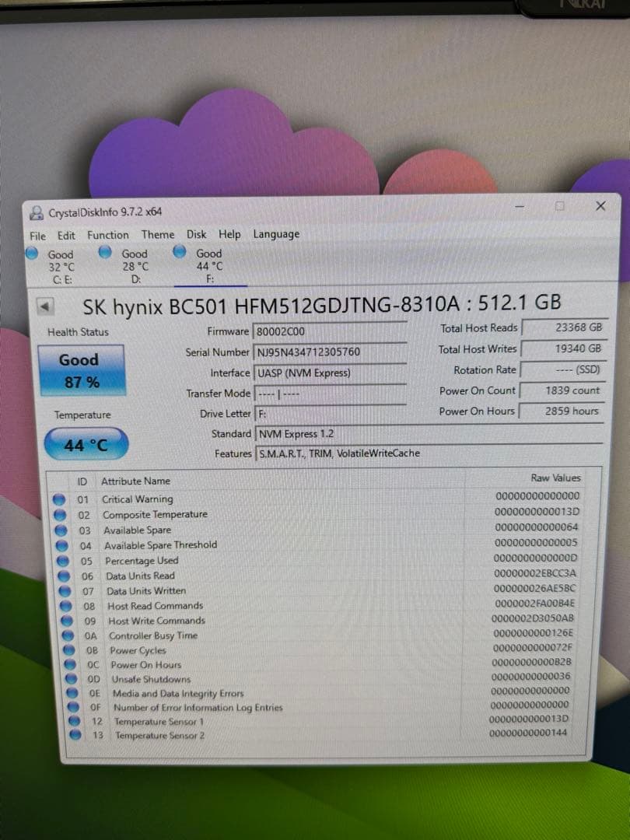Viewport: 630px width, 840px height.
Task: Click status icon for Data Units Written
Action: 65,591
